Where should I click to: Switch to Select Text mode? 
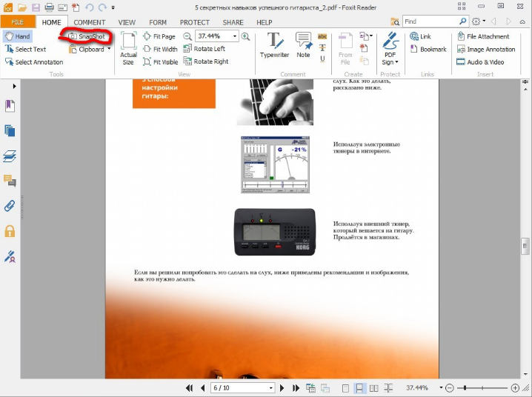pyautogui.click(x=24, y=49)
